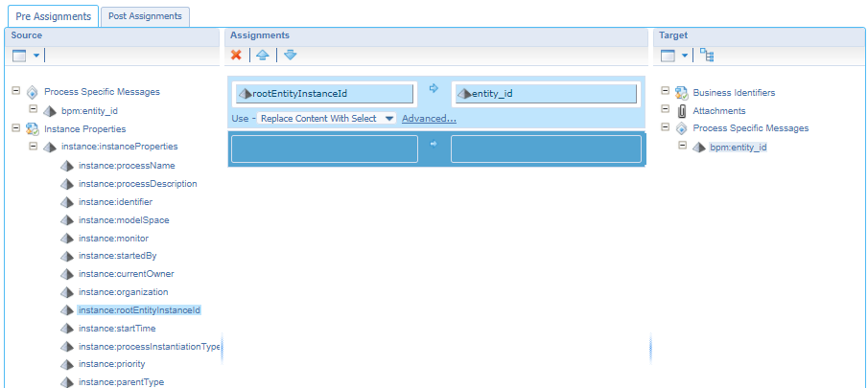
Task: Click the Target tree structure icon
Action: click(706, 55)
